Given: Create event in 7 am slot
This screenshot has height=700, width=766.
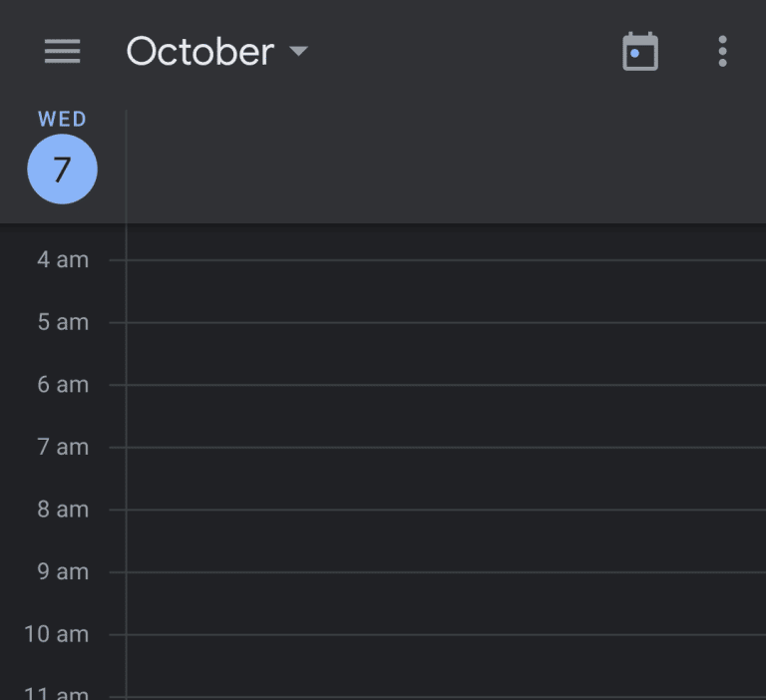Looking at the screenshot, I should 445,479.
